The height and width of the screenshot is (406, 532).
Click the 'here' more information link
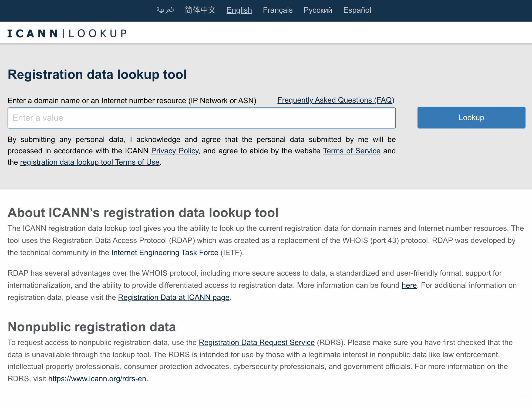(409, 285)
